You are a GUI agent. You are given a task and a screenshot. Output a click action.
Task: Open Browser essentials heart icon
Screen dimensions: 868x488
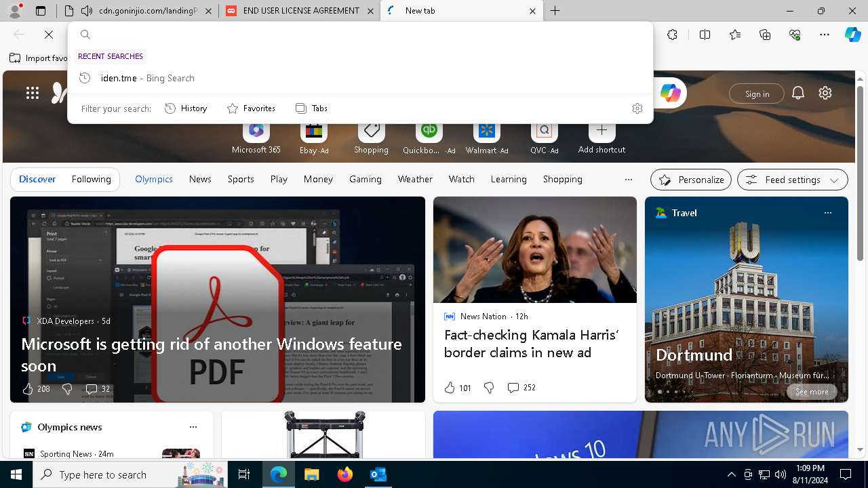point(795,35)
